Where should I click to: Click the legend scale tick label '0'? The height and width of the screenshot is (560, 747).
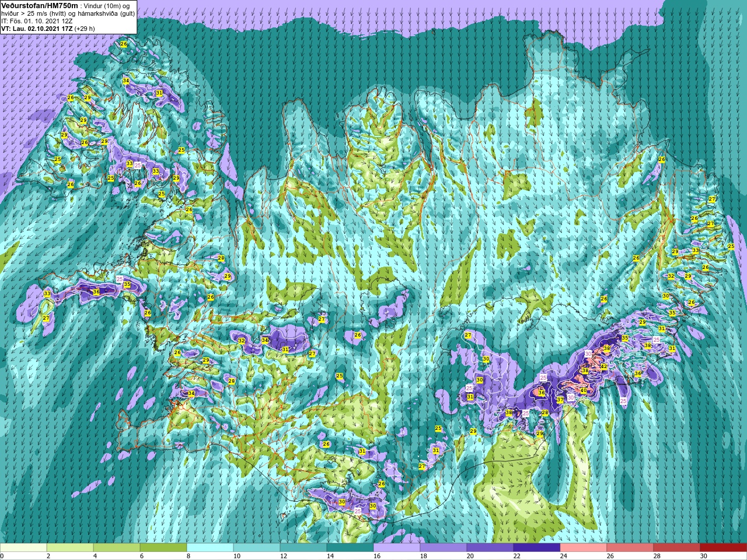click(2, 556)
